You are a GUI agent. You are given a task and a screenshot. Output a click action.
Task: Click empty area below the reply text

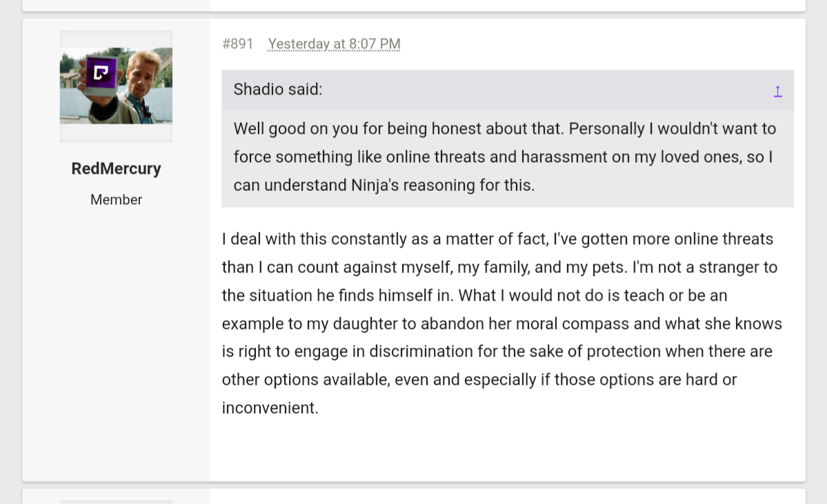[506, 448]
